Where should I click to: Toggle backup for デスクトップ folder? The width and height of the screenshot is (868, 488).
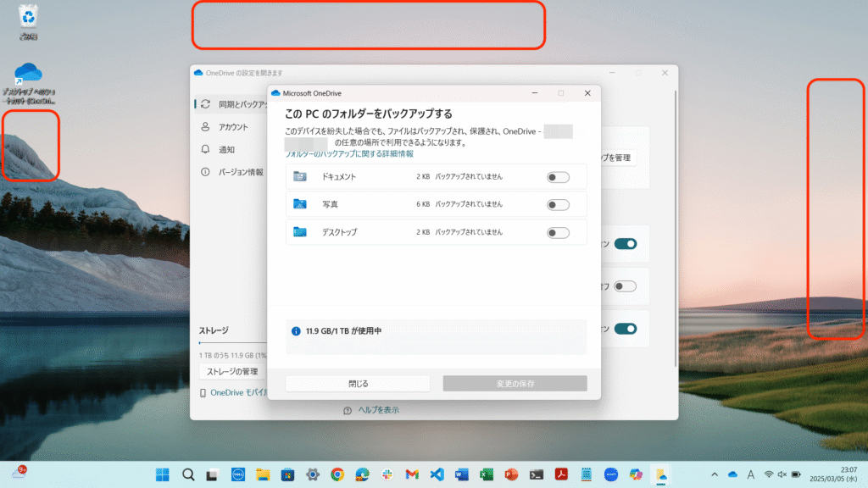coord(558,232)
